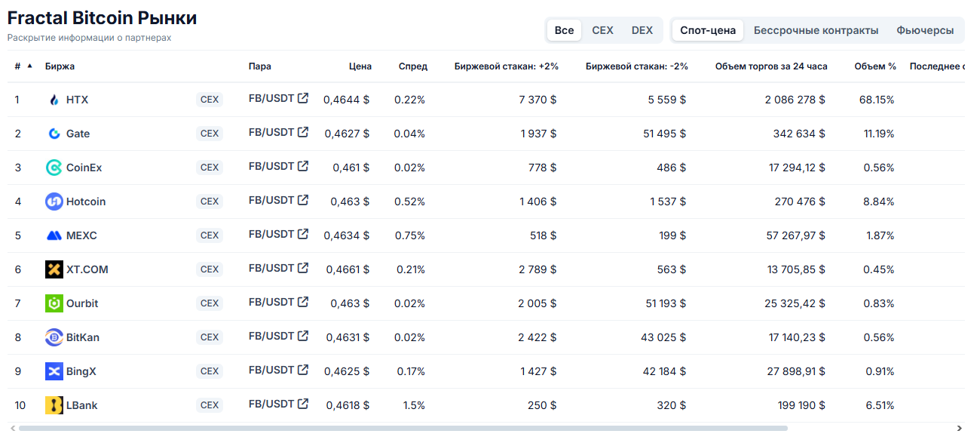Sort by the Биржа column header
980x443 pixels.
point(60,66)
